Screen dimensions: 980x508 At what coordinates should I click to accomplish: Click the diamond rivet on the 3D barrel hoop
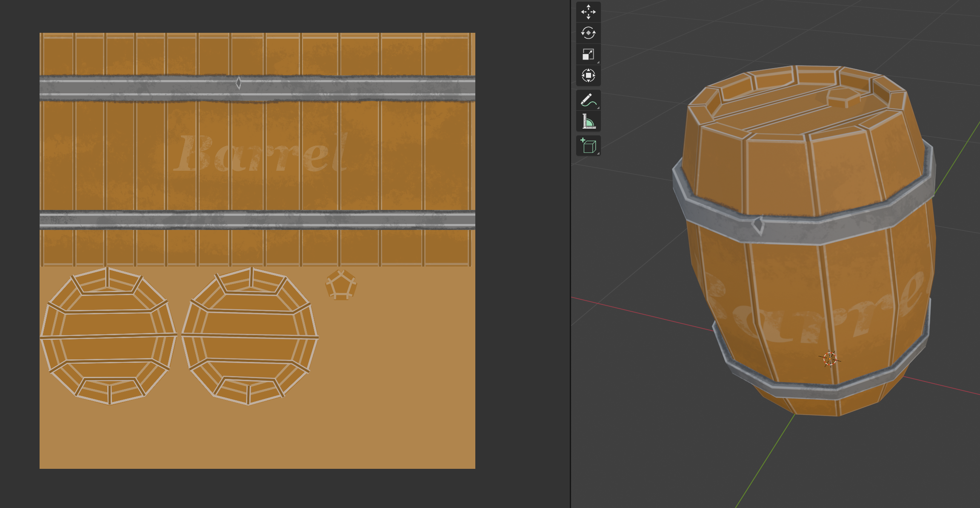coord(758,225)
